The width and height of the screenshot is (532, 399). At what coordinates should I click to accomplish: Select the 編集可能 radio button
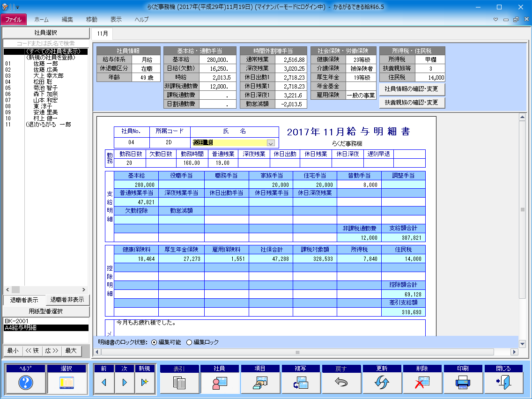point(154,342)
